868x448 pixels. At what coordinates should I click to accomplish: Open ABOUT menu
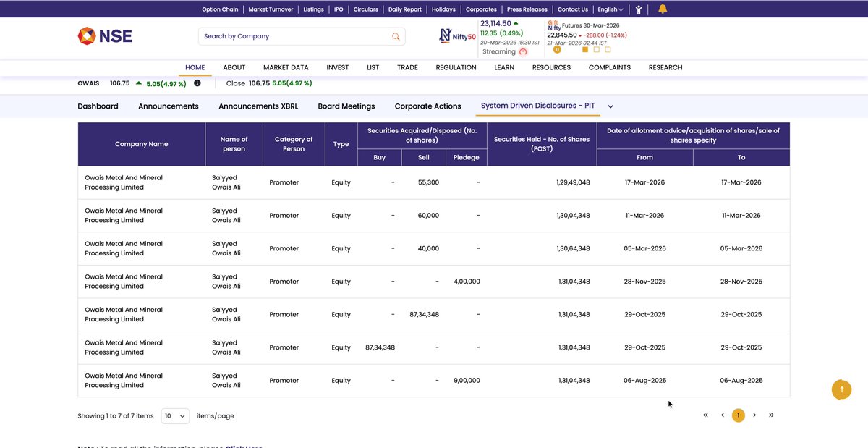234,67
